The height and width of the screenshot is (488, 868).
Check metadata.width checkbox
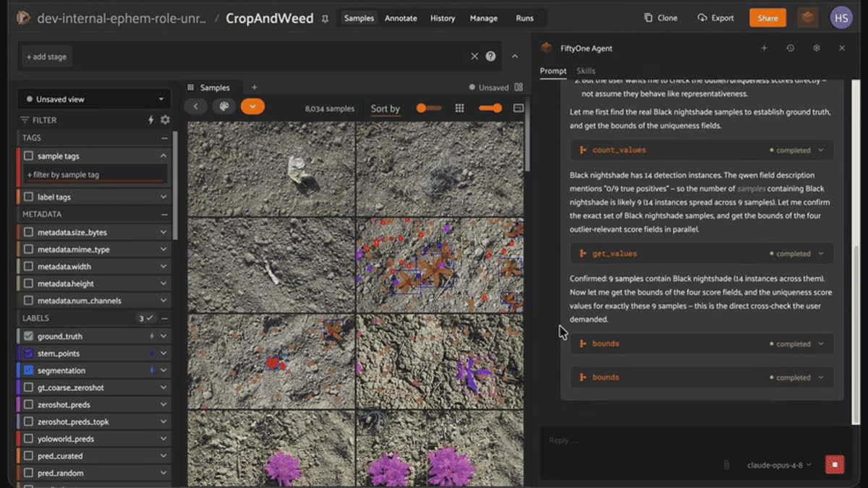28,267
